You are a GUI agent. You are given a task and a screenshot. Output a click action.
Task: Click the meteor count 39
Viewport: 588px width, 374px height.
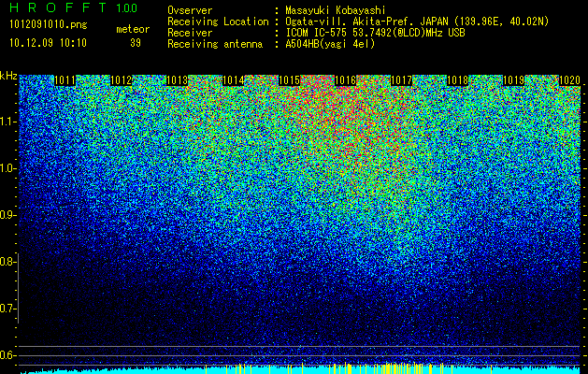[x=136, y=43]
